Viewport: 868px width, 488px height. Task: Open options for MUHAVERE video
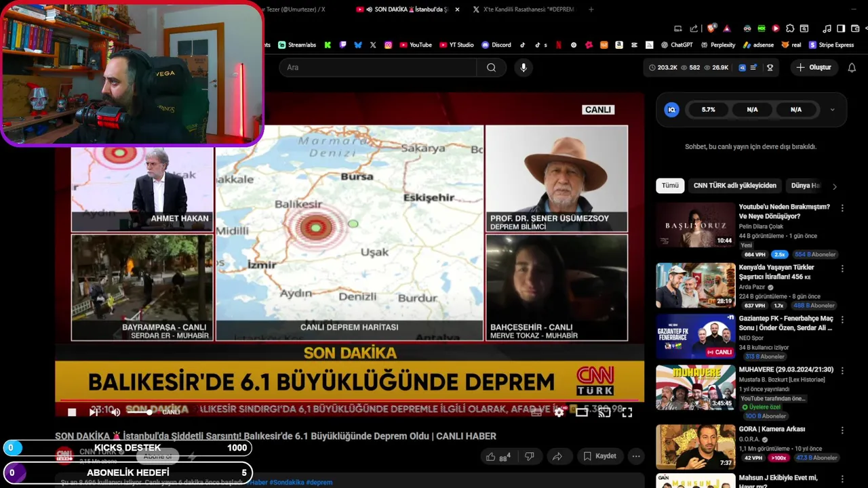click(x=842, y=371)
